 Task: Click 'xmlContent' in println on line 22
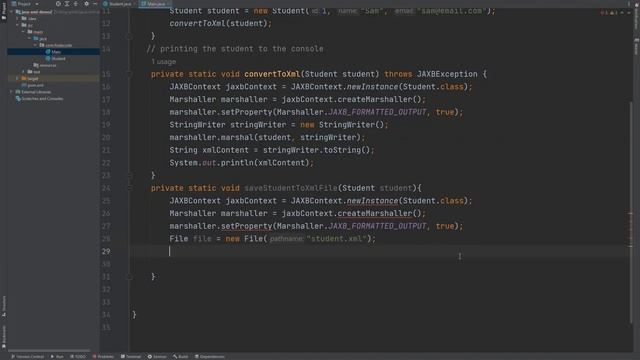click(x=281, y=163)
